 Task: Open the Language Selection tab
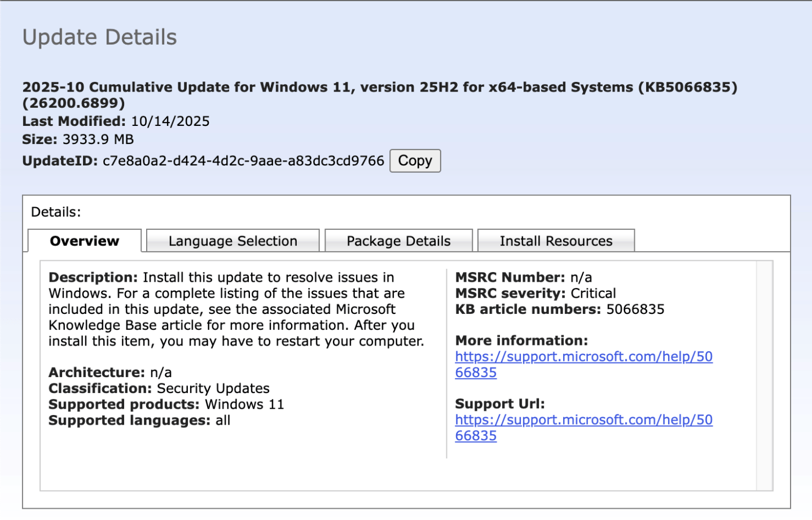(x=232, y=241)
